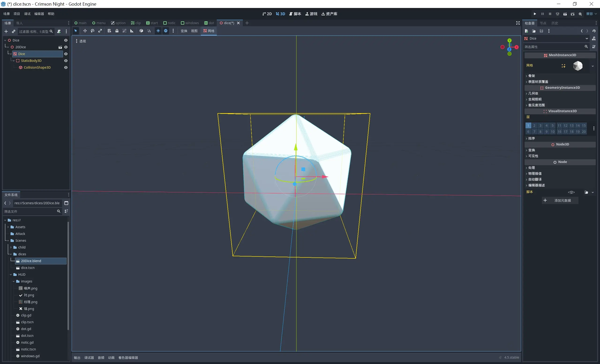
Task: Toggle the ruler measure tool
Action: click(x=132, y=31)
